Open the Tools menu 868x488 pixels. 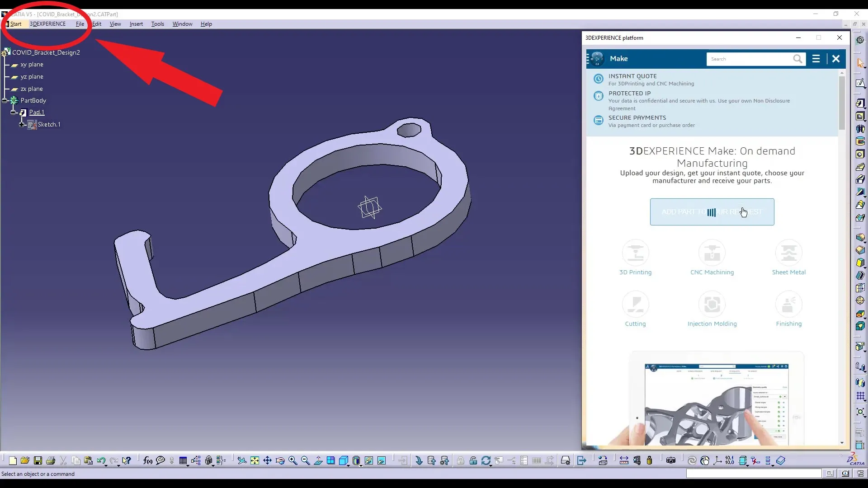157,24
